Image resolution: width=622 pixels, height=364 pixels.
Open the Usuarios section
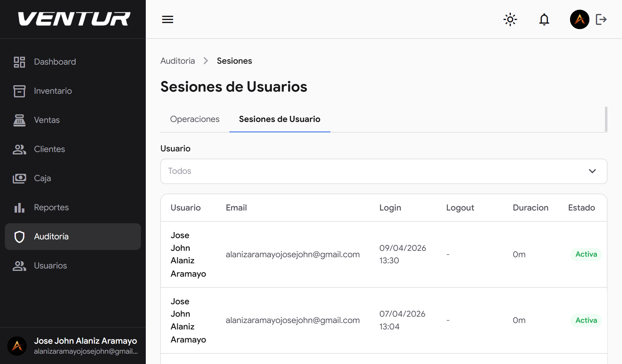[x=50, y=265]
